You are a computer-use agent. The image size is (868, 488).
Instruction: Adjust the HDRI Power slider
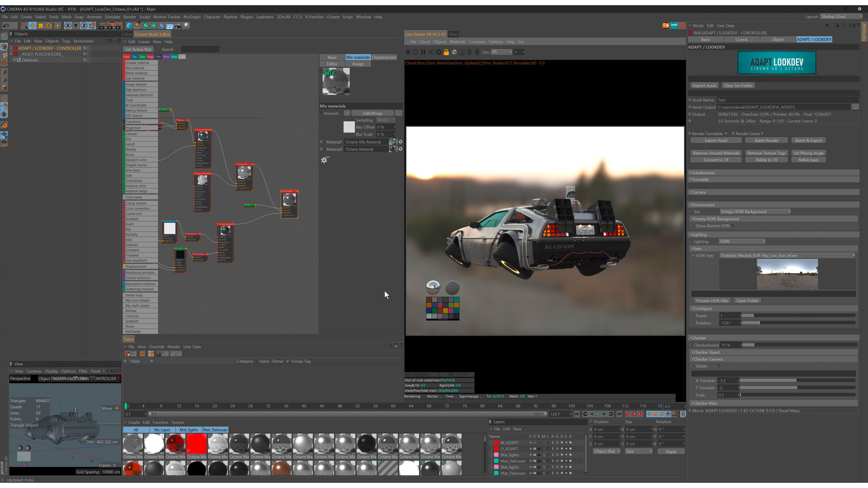[798, 316]
